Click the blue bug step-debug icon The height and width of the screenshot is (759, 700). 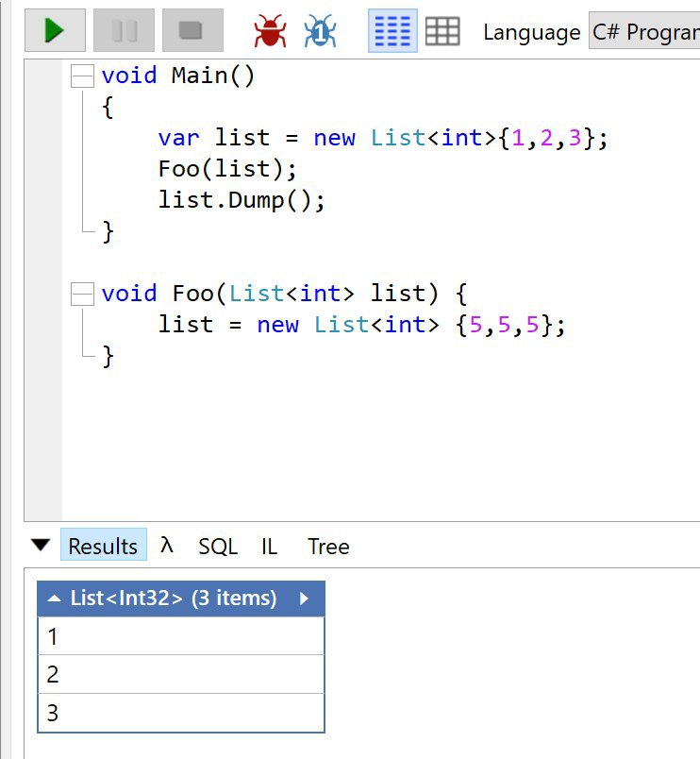point(320,30)
